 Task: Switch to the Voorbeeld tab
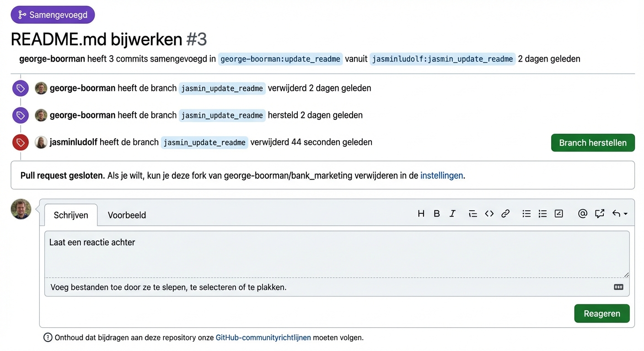(x=127, y=215)
